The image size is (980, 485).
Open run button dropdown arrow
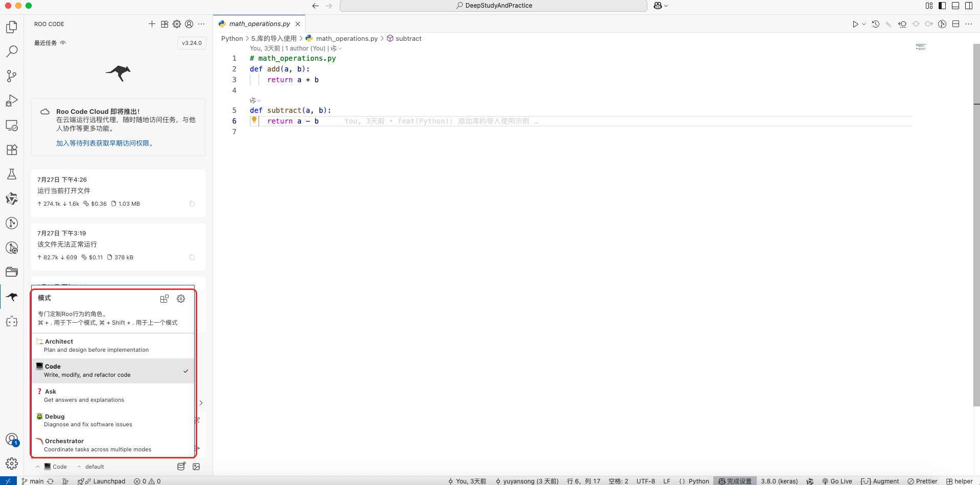(864, 24)
